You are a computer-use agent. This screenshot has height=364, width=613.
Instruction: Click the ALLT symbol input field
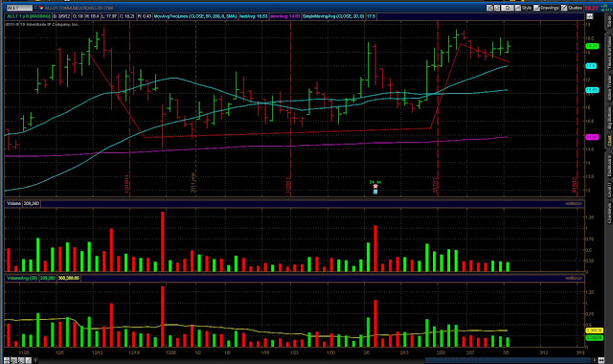[x=19, y=8]
